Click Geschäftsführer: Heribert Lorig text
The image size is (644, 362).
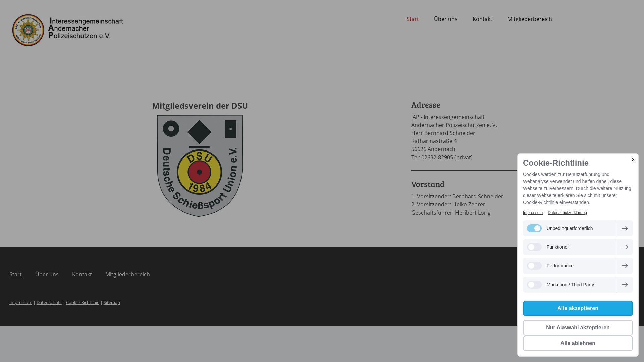pyautogui.click(x=451, y=213)
